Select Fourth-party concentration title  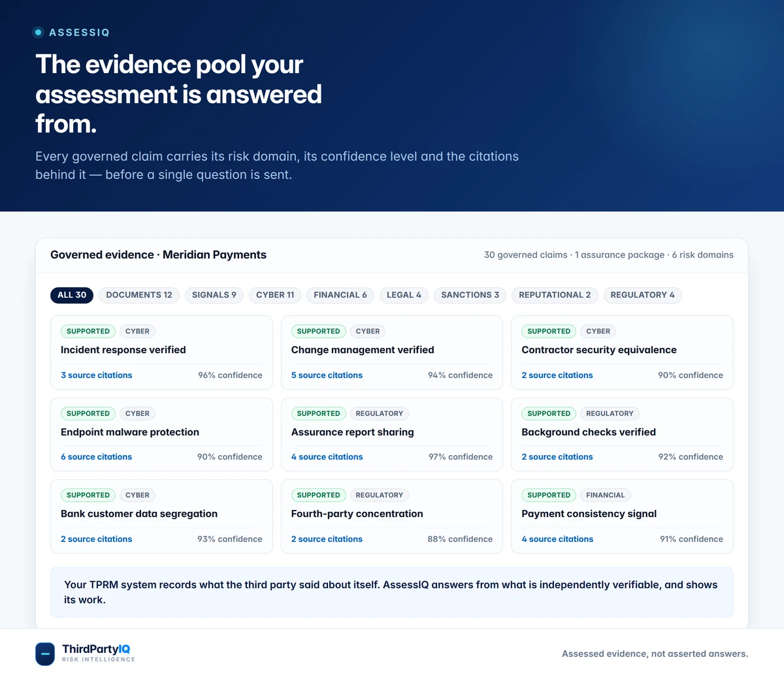pos(357,514)
